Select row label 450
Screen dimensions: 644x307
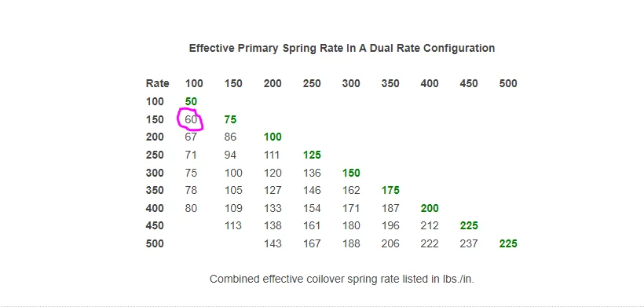(155, 226)
